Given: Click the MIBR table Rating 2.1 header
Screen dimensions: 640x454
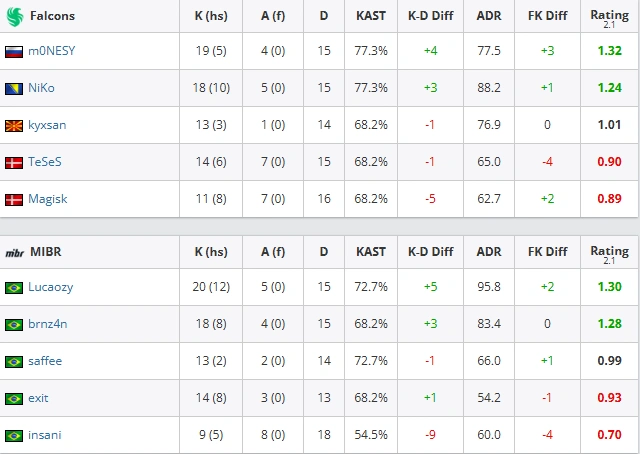Looking at the screenshot, I should click(609, 254).
